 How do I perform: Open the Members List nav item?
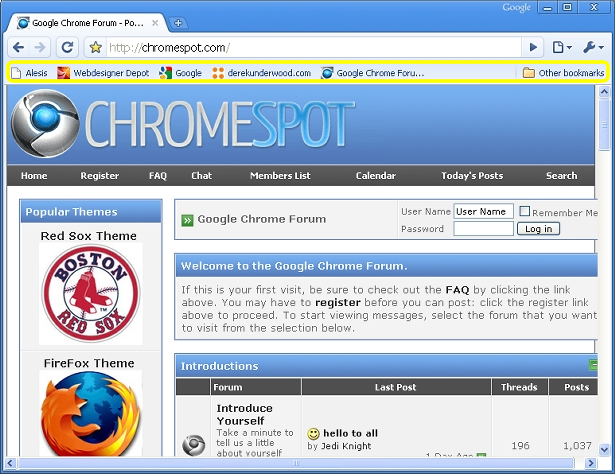280,176
